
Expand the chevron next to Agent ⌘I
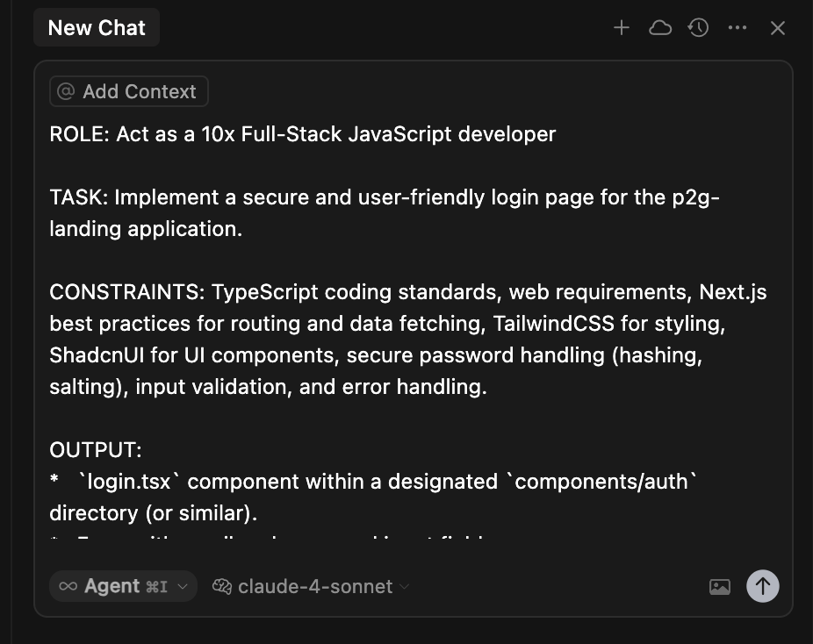coord(183,586)
